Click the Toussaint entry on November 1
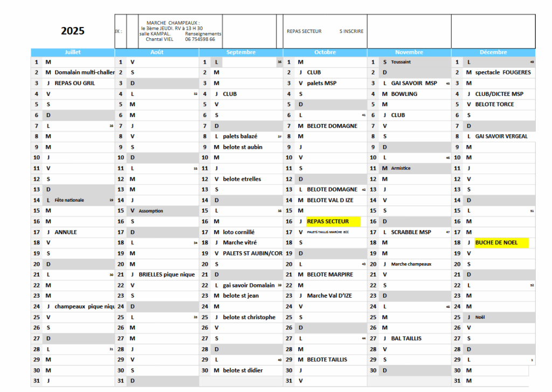The image size is (552, 392). (x=401, y=62)
